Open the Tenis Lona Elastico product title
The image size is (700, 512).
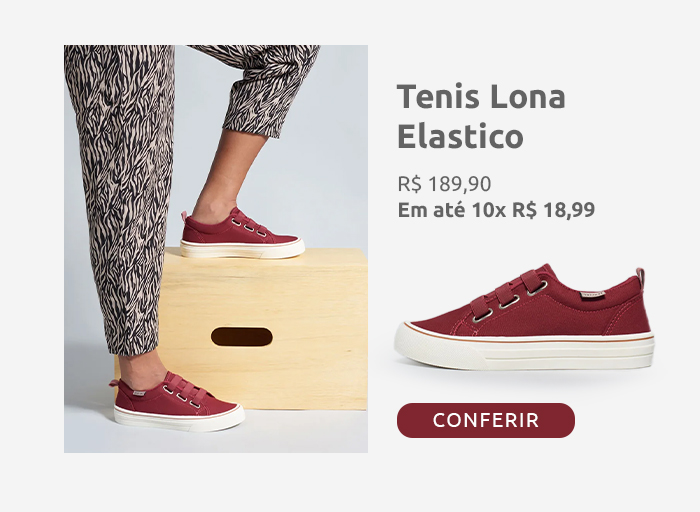click(481, 116)
